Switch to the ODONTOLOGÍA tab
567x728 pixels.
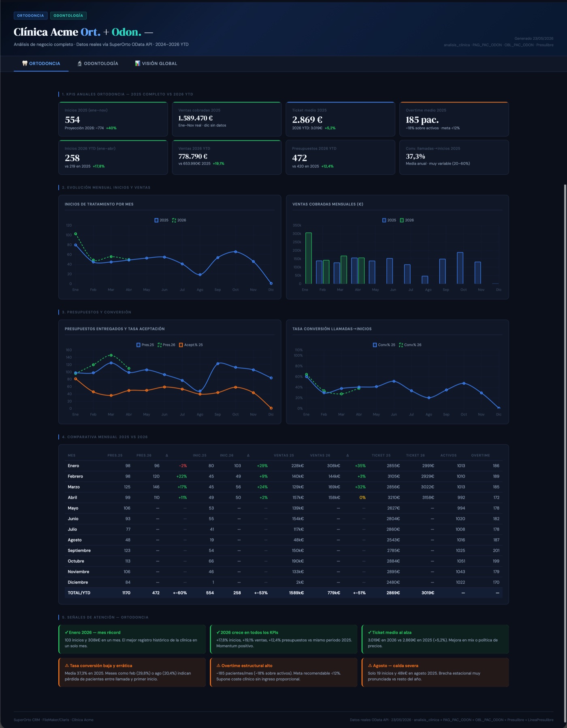click(98, 64)
